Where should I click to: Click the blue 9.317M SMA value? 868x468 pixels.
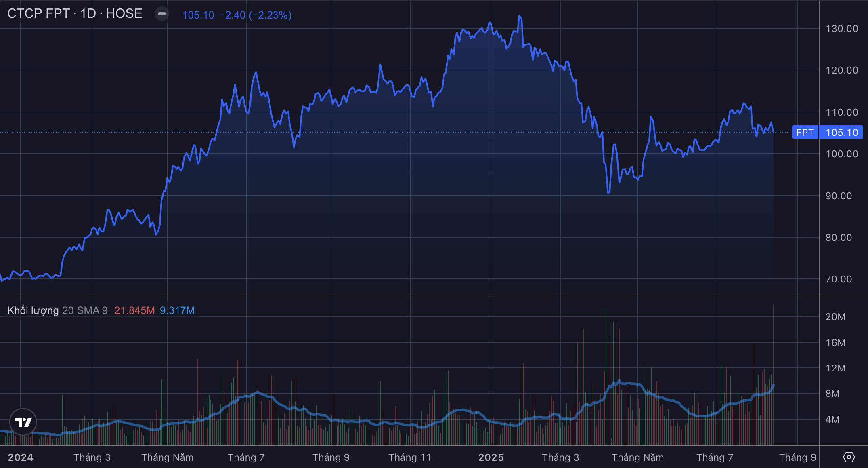point(177,310)
